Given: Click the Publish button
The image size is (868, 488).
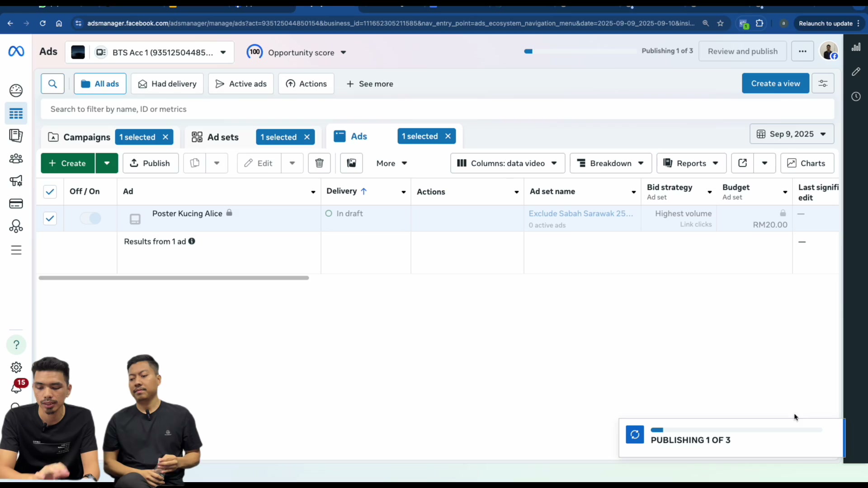Looking at the screenshot, I should tap(151, 163).
